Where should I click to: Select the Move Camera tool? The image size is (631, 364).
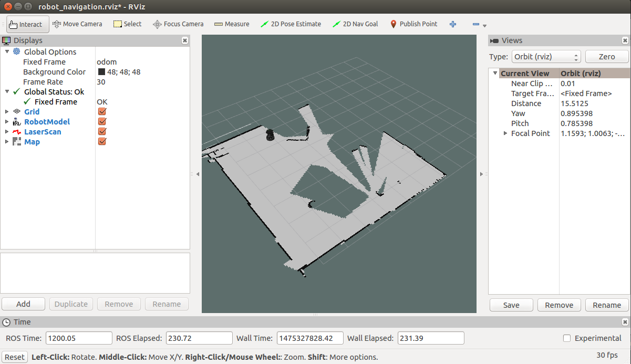click(x=77, y=24)
